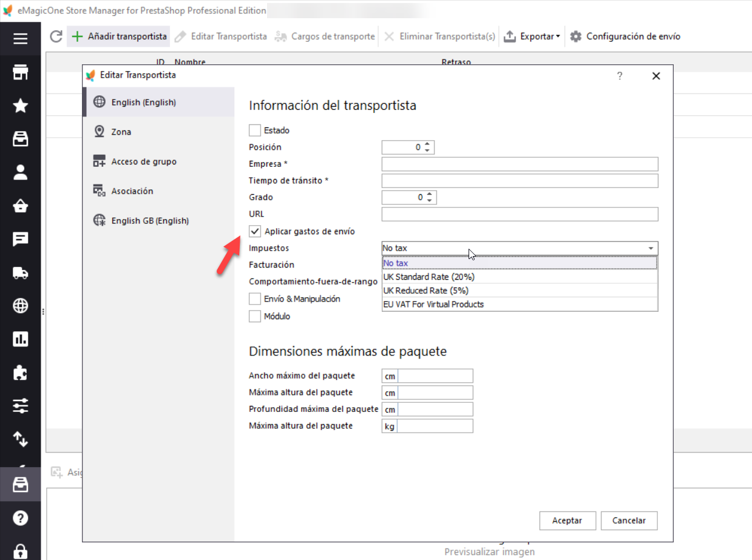Click the Cancelar button
Image resolution: width=752 pixels, height=560 pixels.
click(629, 521)
